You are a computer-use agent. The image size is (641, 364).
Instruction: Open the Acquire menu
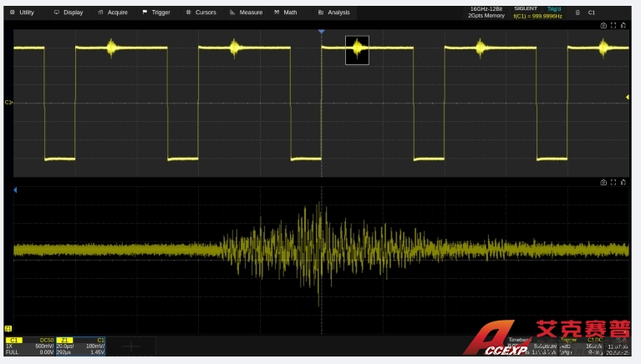click(113, 13)
